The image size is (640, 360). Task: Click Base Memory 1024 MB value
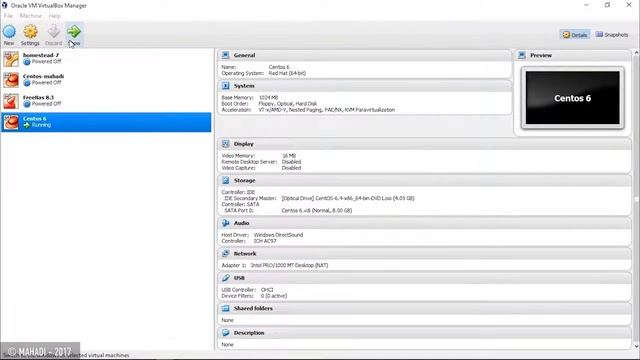coord(269,98)
